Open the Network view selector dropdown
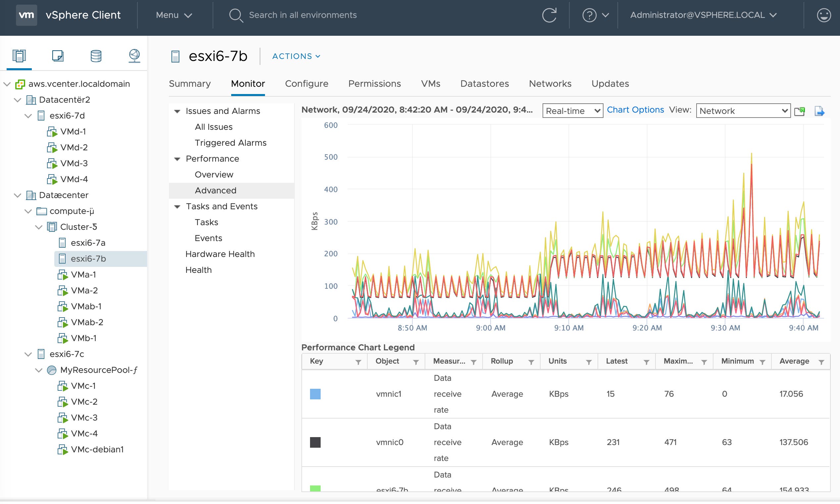 coord(743,110)
